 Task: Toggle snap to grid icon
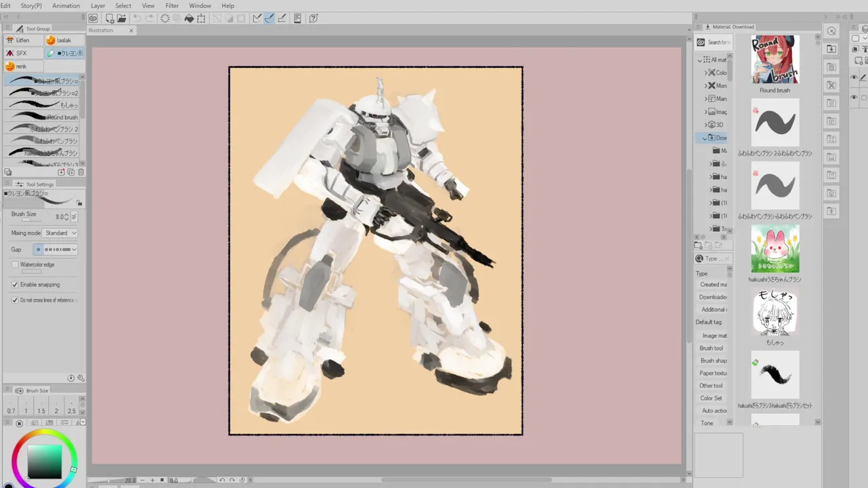click(x=281, y=18)
